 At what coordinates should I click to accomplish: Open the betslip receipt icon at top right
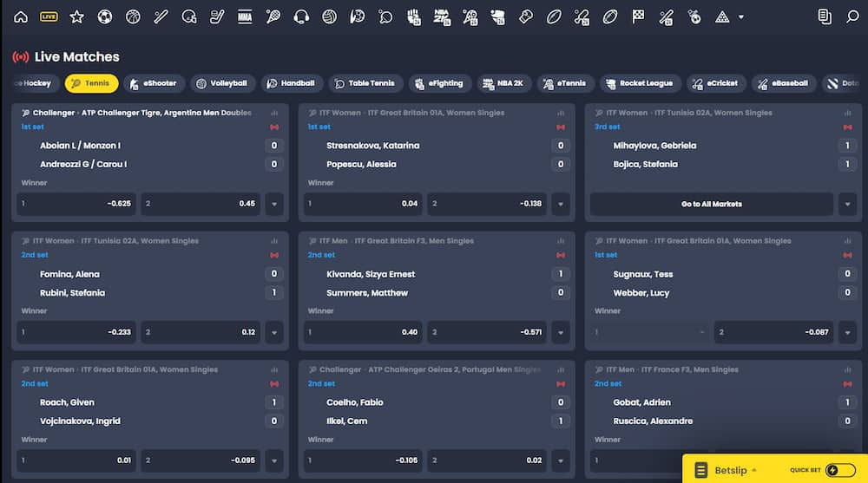pyautogui.click(x=825, y=17)
